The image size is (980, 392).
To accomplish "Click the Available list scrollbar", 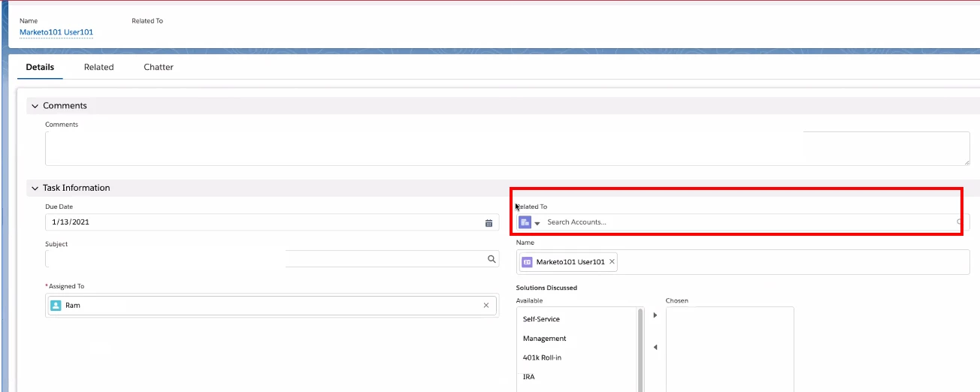I will pyautogui.click(x=641, y=349).
